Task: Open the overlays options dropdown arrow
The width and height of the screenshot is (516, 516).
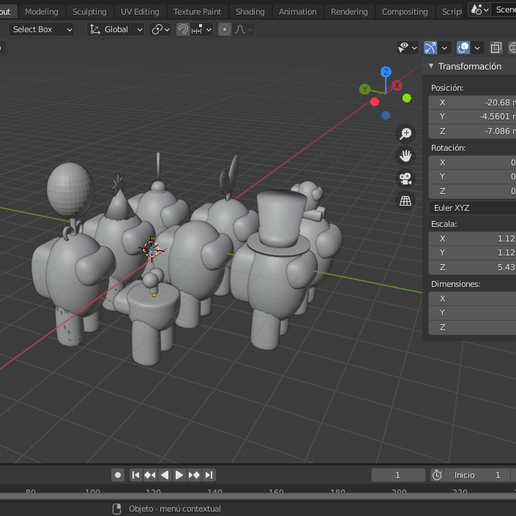Action: [477, 48]
